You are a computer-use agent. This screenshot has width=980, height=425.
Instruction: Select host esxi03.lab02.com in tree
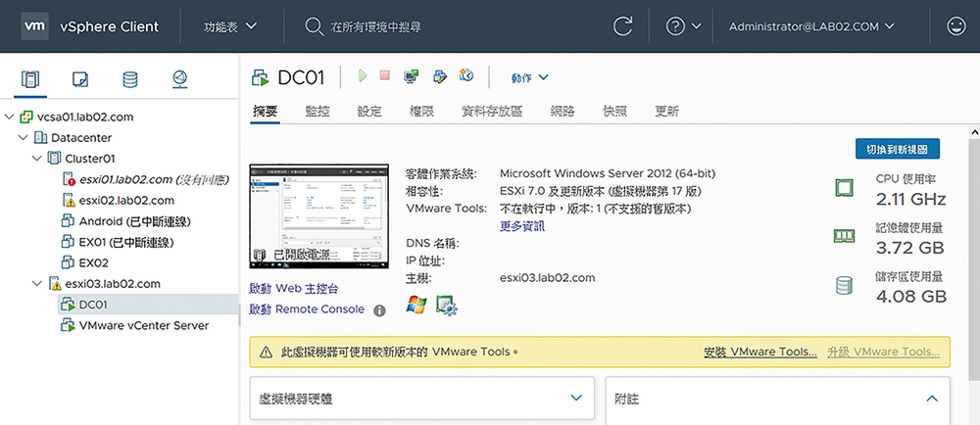(113, 284)
